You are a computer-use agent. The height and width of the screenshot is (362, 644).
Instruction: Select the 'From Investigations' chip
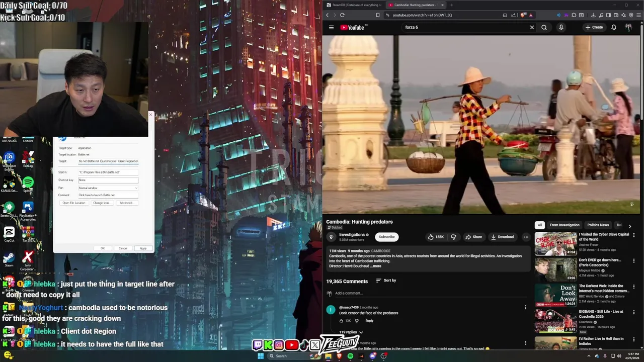pyautogui.click(x=565, y=225)
